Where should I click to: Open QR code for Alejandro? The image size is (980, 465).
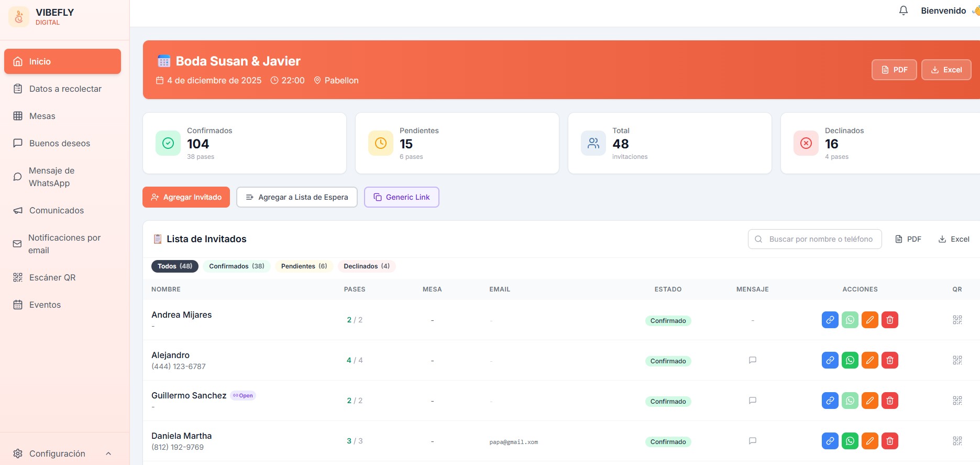coord(957,360)
